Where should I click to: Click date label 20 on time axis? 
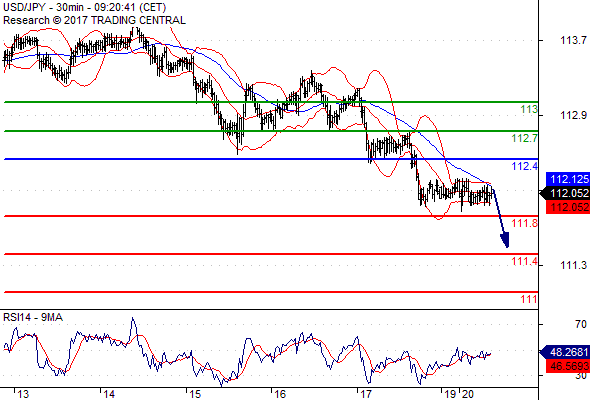(x=468, y=394)
